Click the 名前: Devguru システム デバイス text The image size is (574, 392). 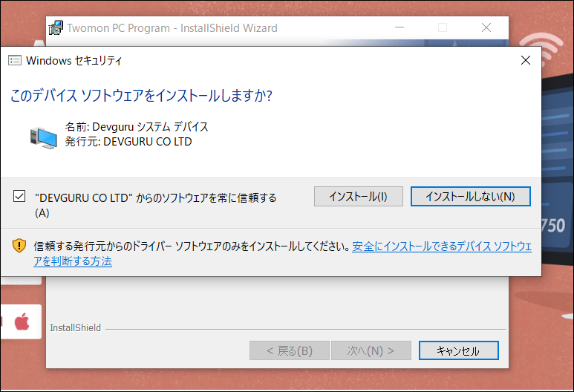tap(137, 127)
